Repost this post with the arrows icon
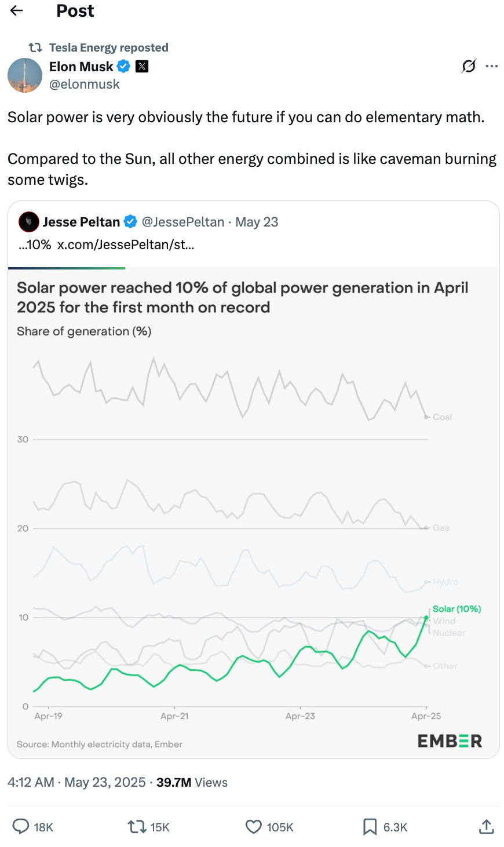Image resolution: width=504 pixels, height=847 pixels. point(137,826)
